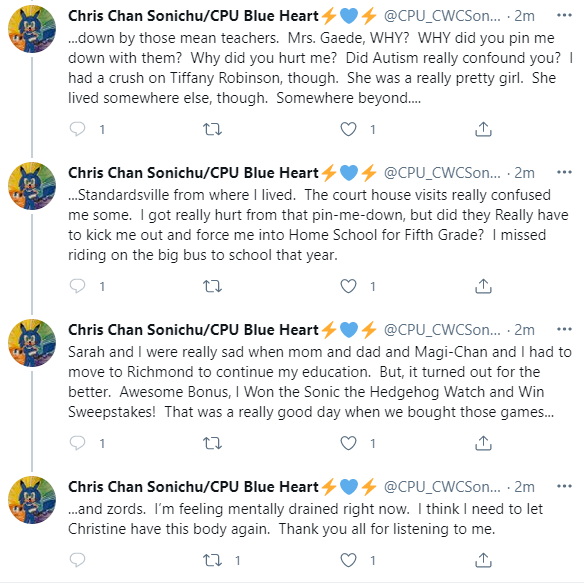Reply to the Standardsville court house tweet
584x587 pixels.
(77, 286)
